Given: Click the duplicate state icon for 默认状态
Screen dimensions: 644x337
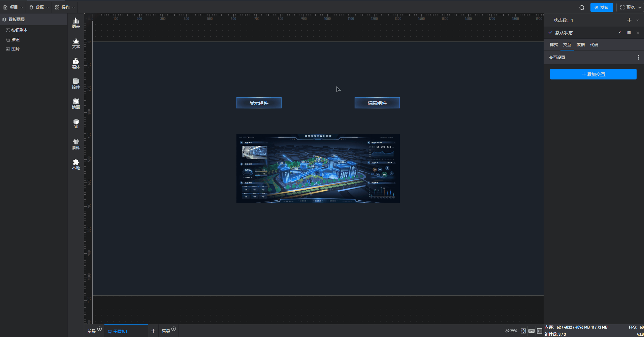Looking at the screenshot, I should coord(629,33).
